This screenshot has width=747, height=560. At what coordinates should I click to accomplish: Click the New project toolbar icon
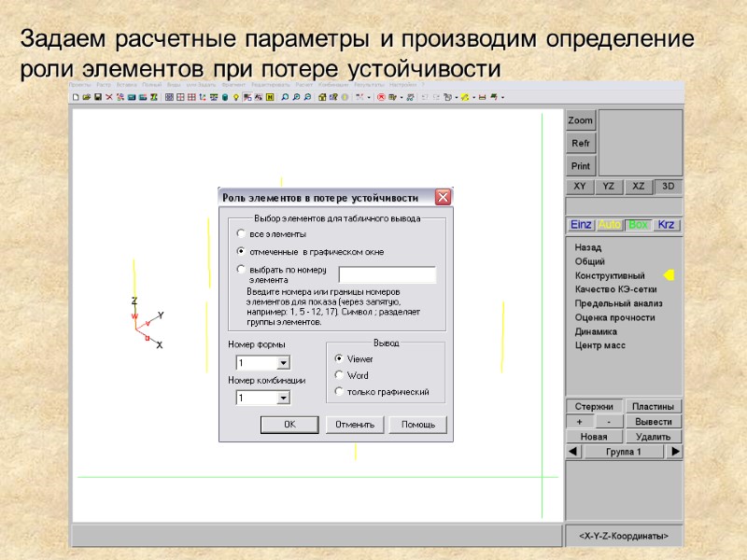pyautogui.click(x=76, y=97)
